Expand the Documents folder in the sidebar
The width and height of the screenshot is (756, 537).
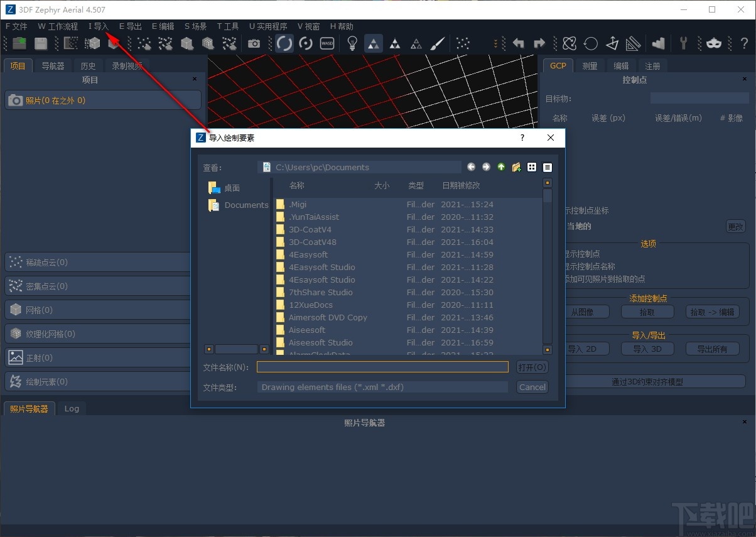(246, 205)
